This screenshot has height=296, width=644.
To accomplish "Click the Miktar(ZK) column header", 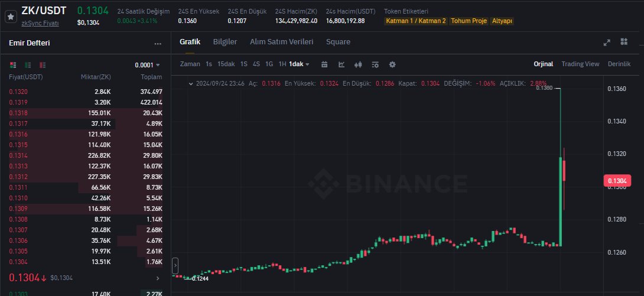I will pos(96,77).
